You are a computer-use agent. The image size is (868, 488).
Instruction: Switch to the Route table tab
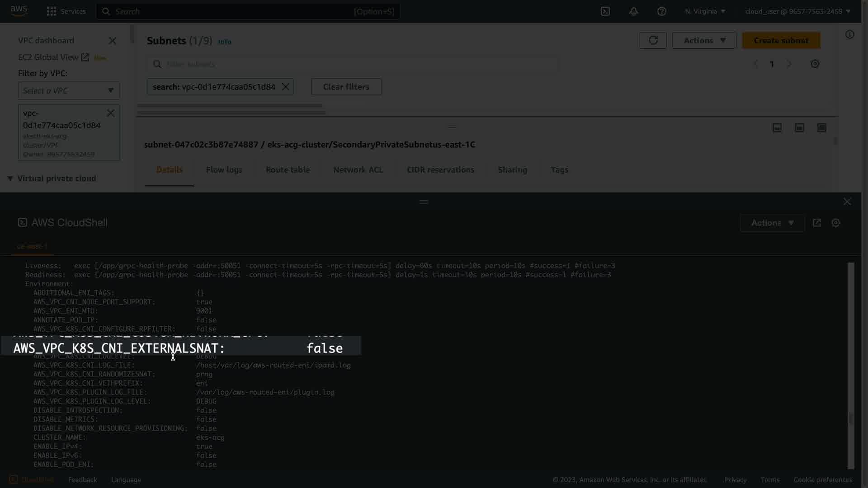pyautogui.click(x=288, y=170)
